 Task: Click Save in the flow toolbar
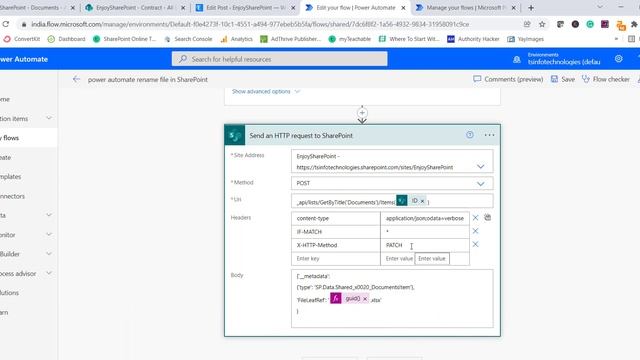563,79
